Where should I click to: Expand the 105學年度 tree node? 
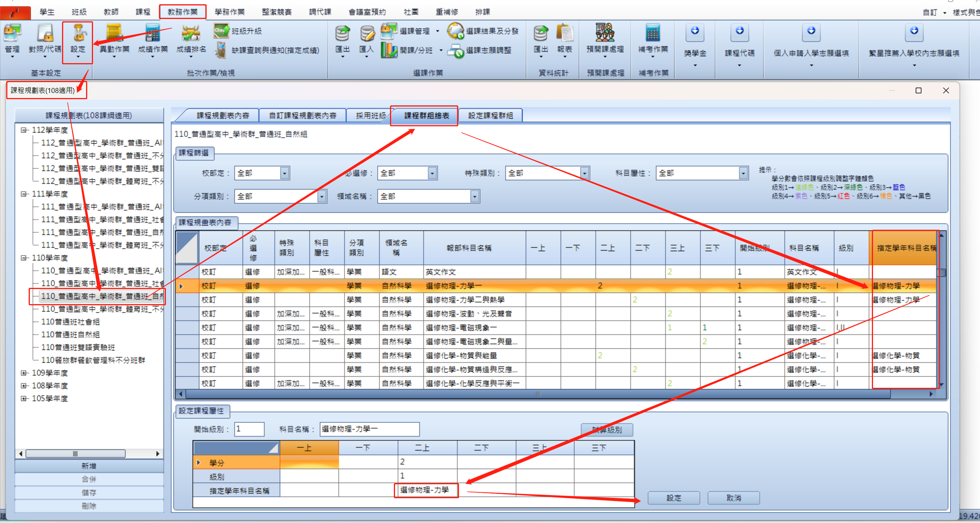[24, 398]
